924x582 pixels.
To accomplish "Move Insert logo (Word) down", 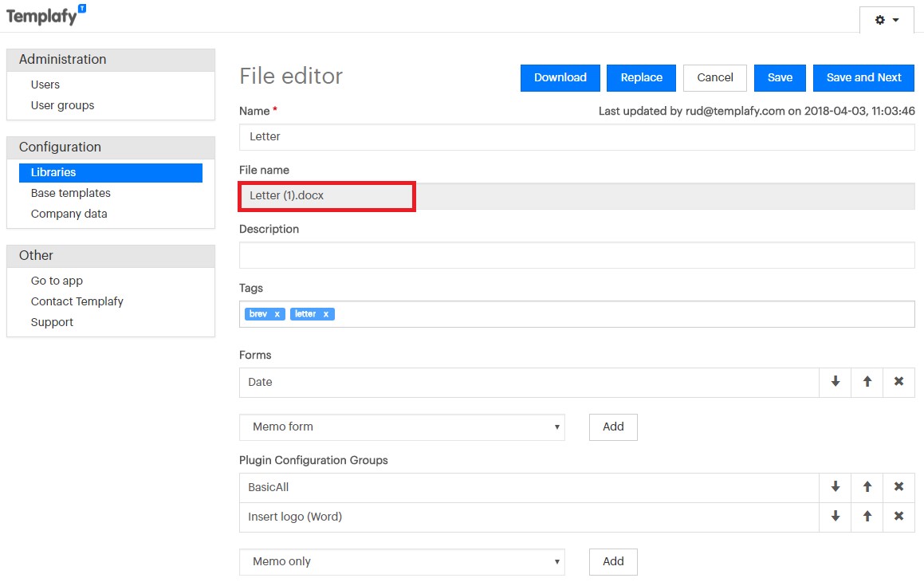I will [835, 517].
